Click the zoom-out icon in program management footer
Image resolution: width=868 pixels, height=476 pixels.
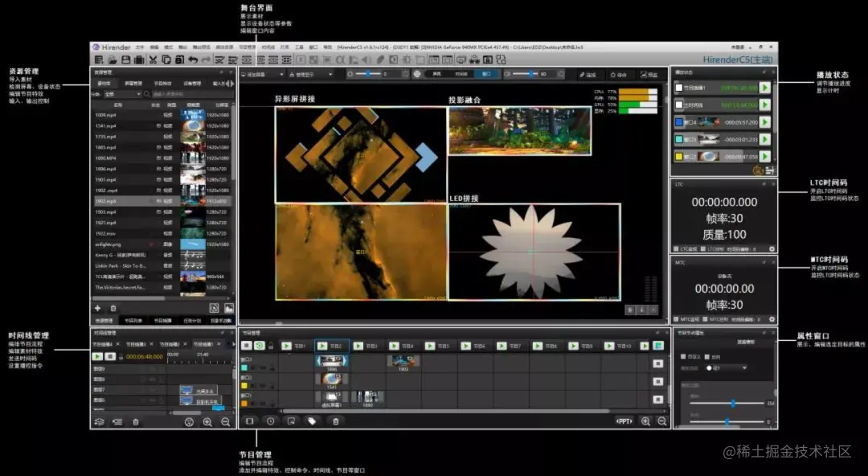coord(662,421)
